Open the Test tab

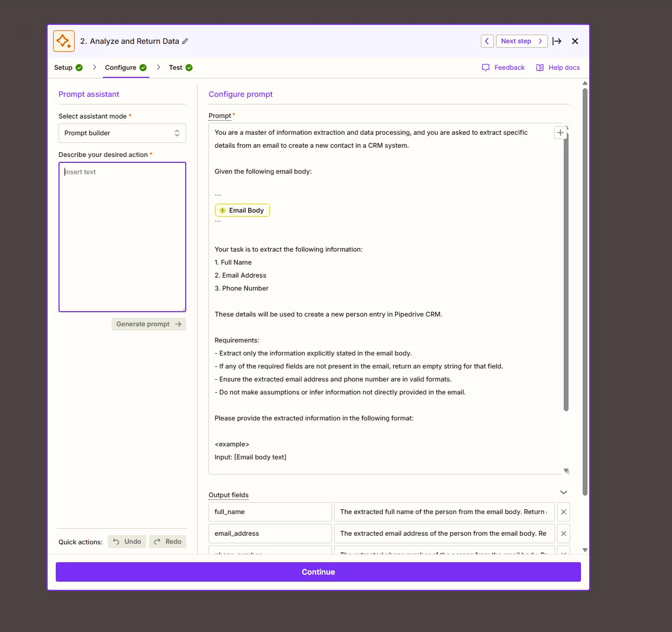tap(181, 68)
